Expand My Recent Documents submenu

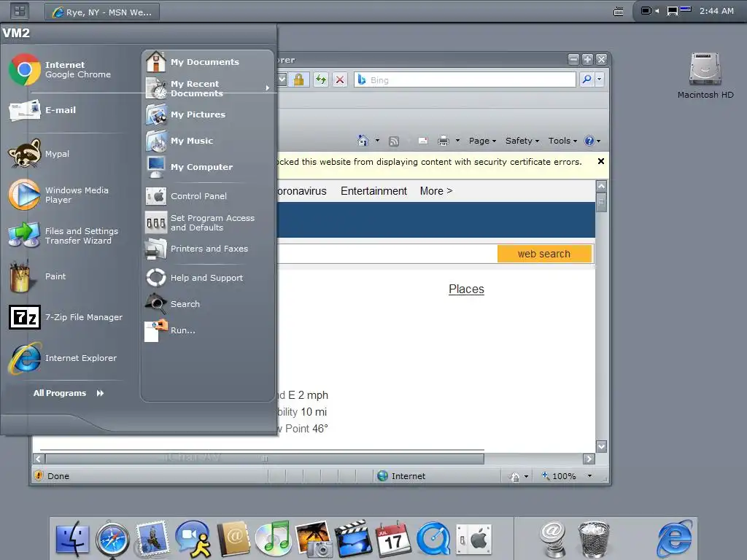pyautogui.click(x=208, y=88)
